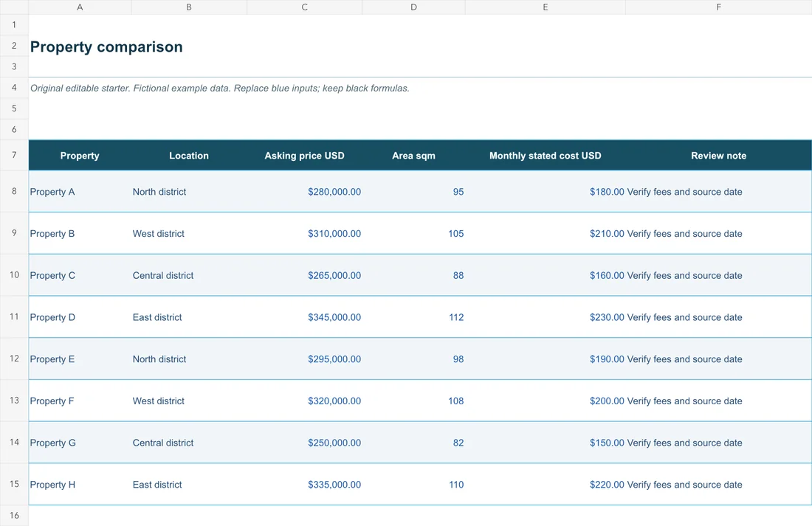Image resolution: width=812 pixels, height=526 pixels.
Task: Click the Property F cell
Action: 80,401
